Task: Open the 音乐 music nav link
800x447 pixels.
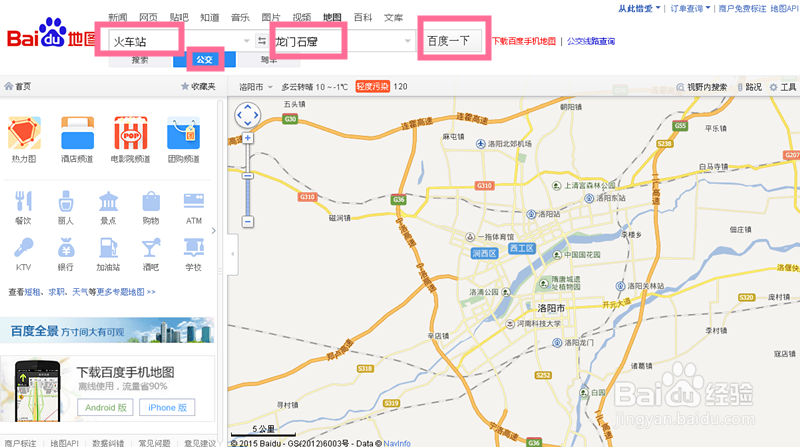Action: [x=240, y=17]
